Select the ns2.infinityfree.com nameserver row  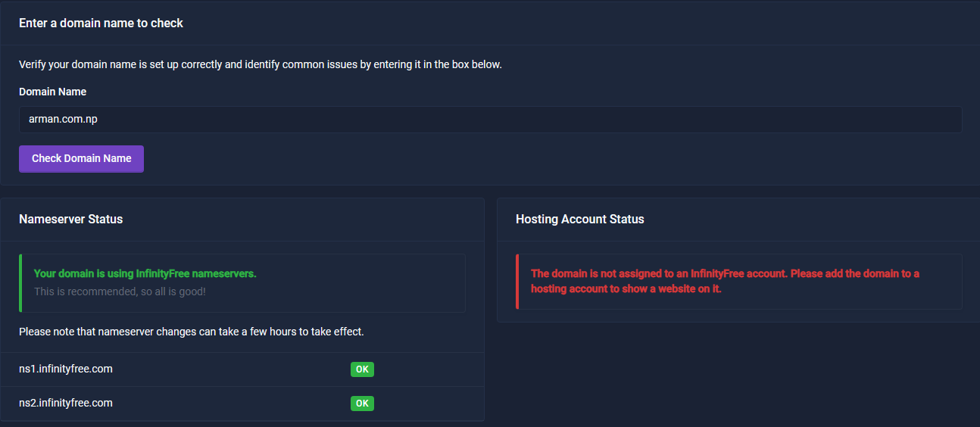(242, 404)
